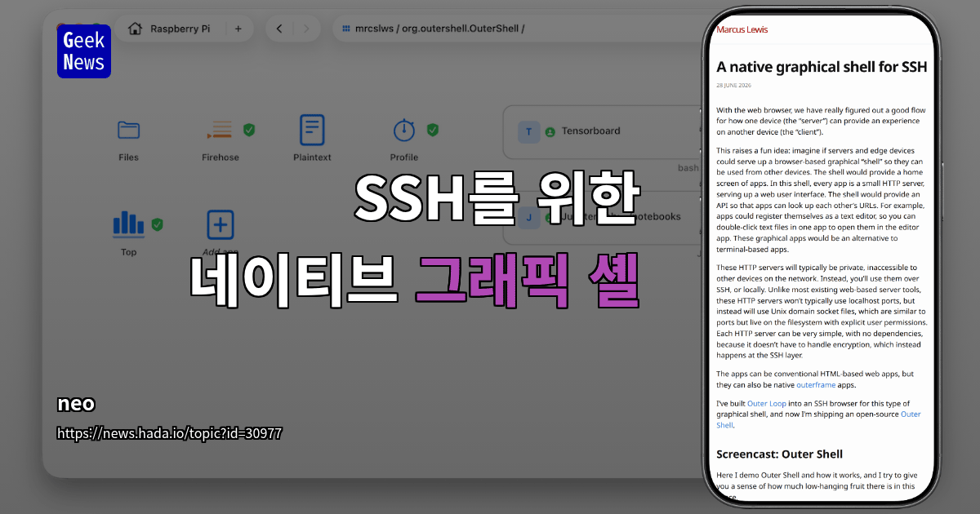Viewport: 980px width, 514px height.
Task: Click the bash label under Tensorboard card
Action: point(689,168)
